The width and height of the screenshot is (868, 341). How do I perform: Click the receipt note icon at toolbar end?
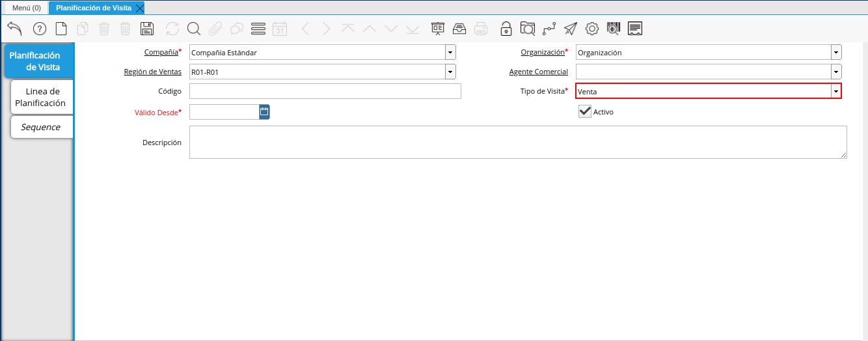coord(636,29)
